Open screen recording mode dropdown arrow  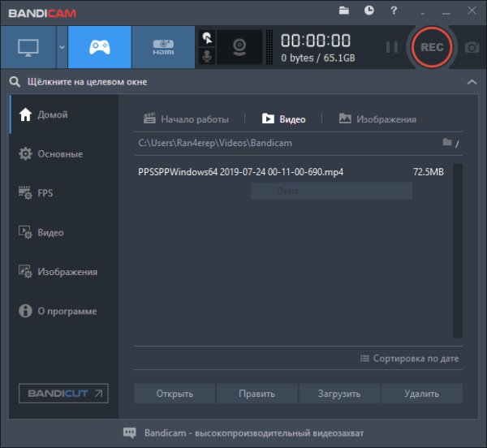(62, 47)
